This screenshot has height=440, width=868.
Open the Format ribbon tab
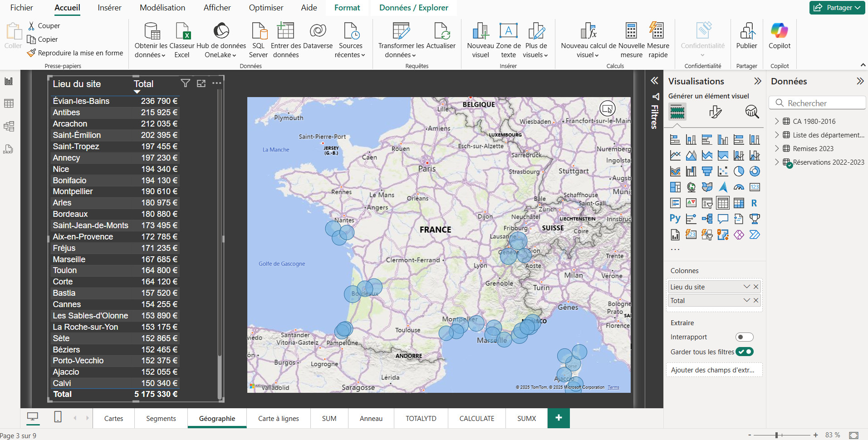pyautogui.click(x=347, y=8)
